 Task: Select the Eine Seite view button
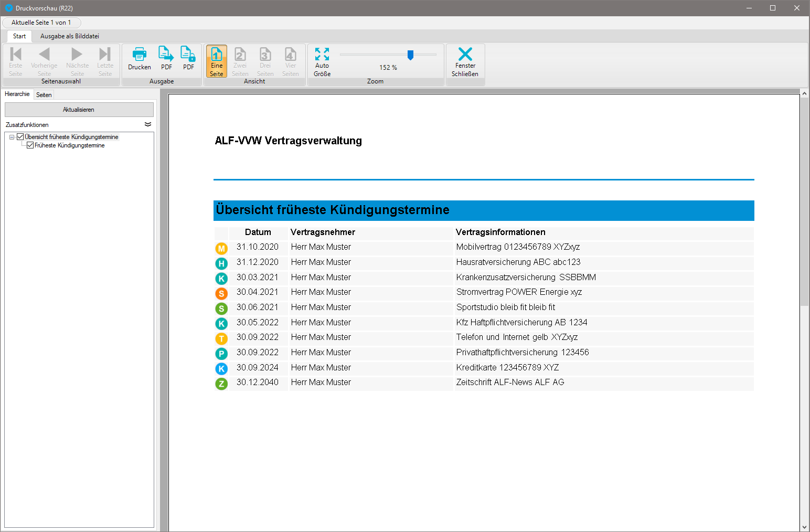(x=217, y=61)
